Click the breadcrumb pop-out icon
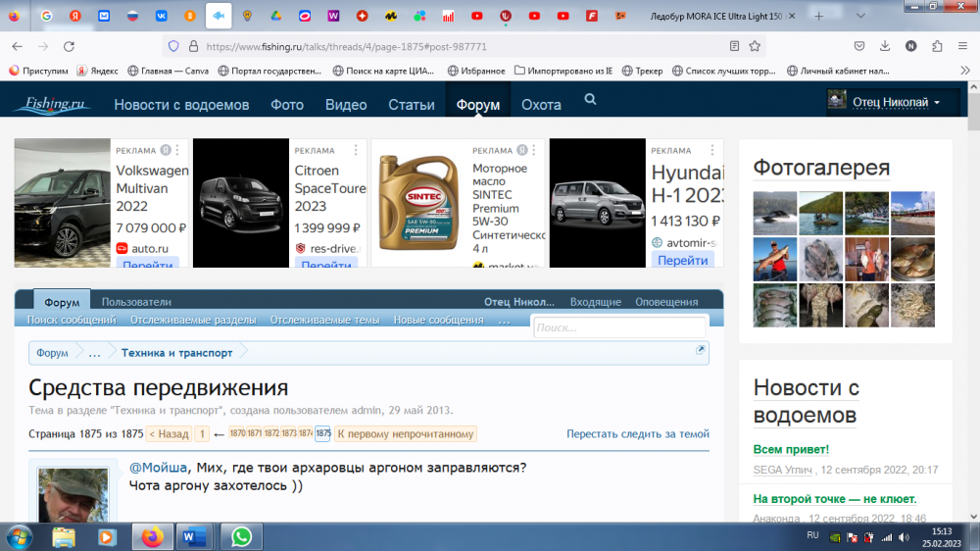 [701, 350]
